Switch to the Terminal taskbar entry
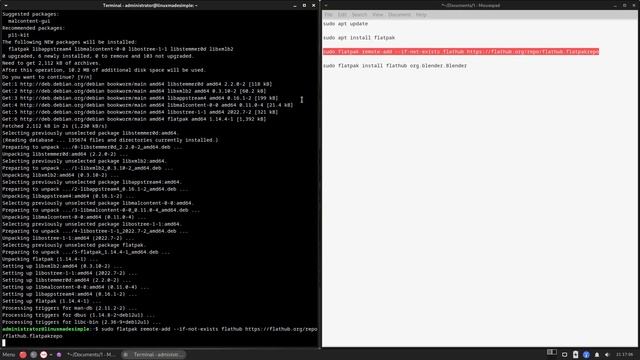The image size is (640, 360). [154, 355]
